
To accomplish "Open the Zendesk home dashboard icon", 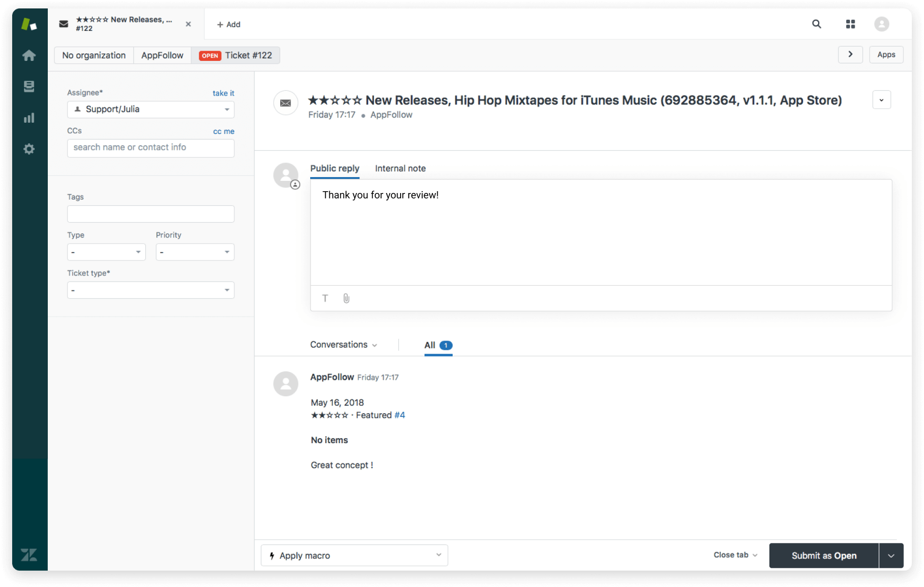I will pos(29,55).
